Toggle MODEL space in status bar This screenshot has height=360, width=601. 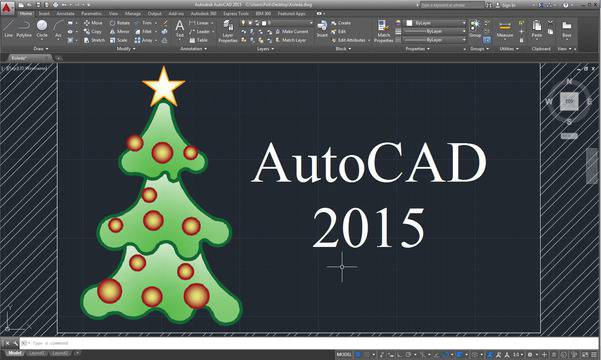(x=344, y=355)
